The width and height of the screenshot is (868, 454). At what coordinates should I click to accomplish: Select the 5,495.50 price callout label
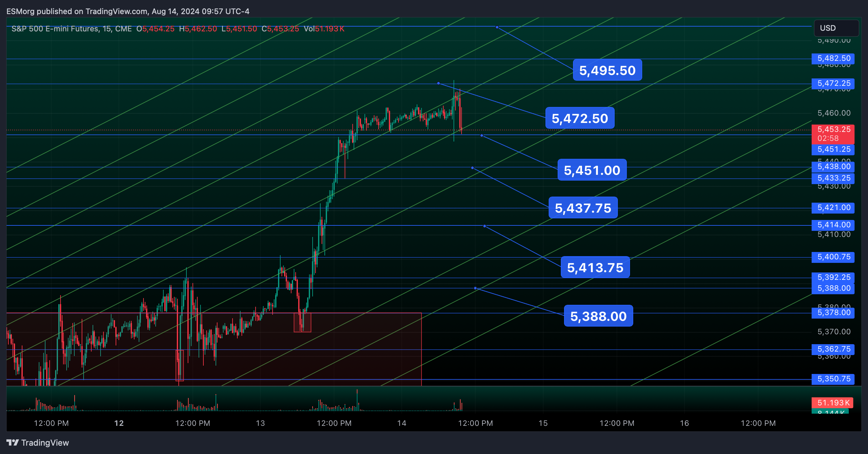(607, 70)
